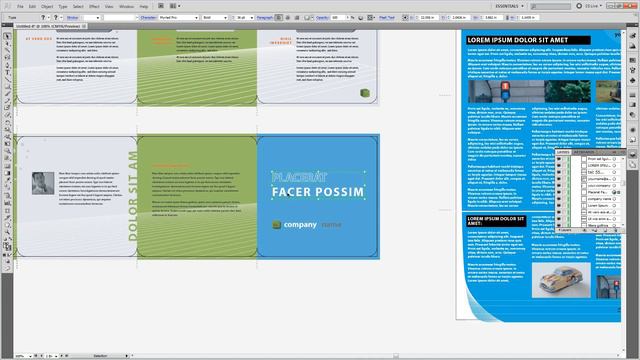The width and height of the screenshot is (640, 360).
Task: Hide the 'Placerat Fa...' layer item
Action: coord(559,192)
